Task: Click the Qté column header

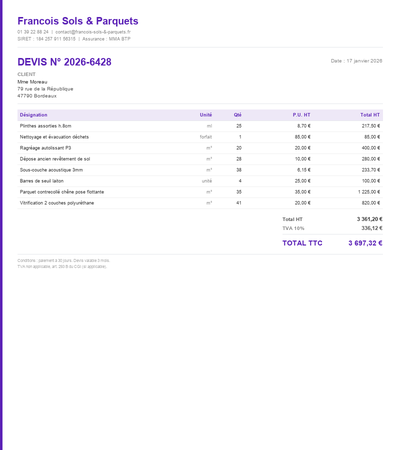Action: 238,115
